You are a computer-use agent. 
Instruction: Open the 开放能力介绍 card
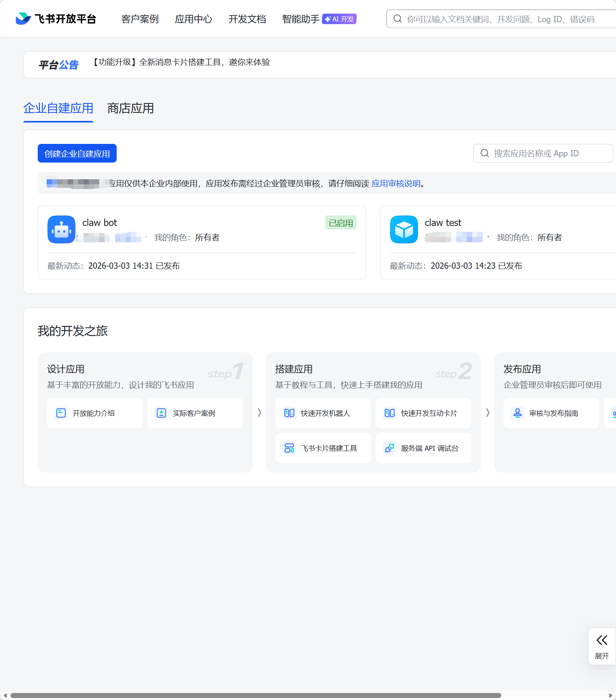click(x=95, y=413)
